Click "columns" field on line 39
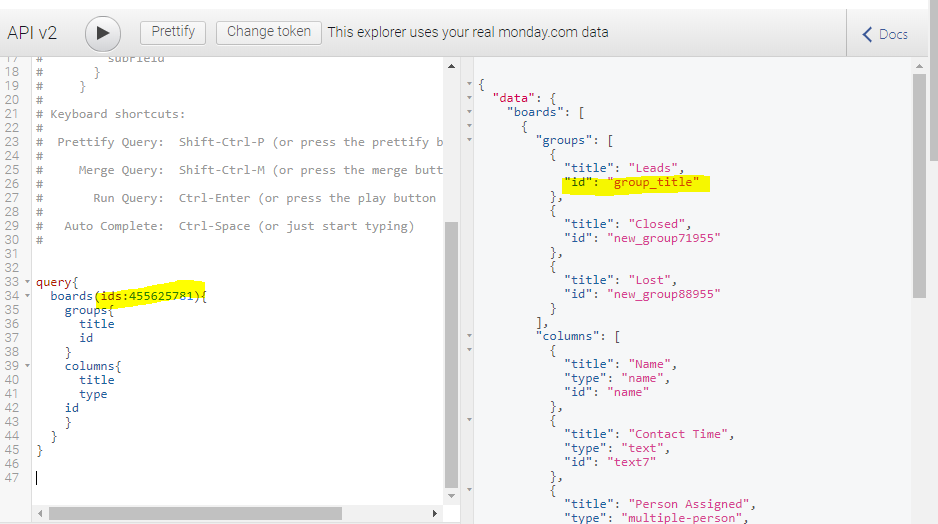The image size is (938, 524). pyautogui.click(x=90, y=365)
